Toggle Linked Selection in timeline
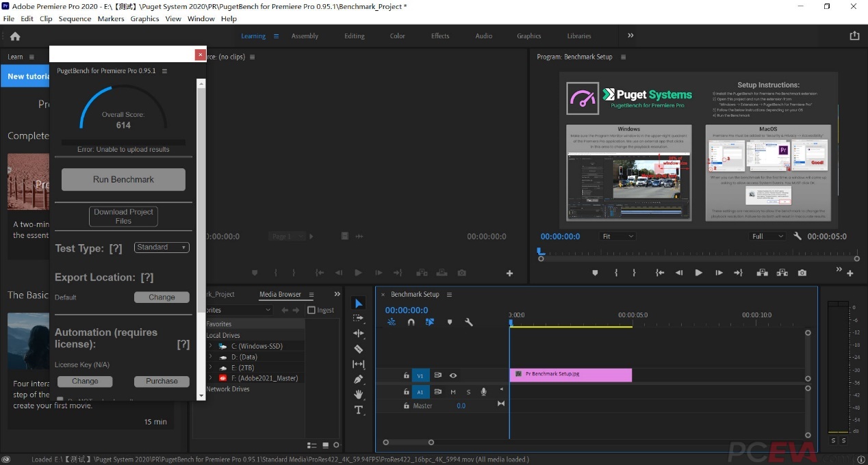The image size is (868, 465). point(429,321)
